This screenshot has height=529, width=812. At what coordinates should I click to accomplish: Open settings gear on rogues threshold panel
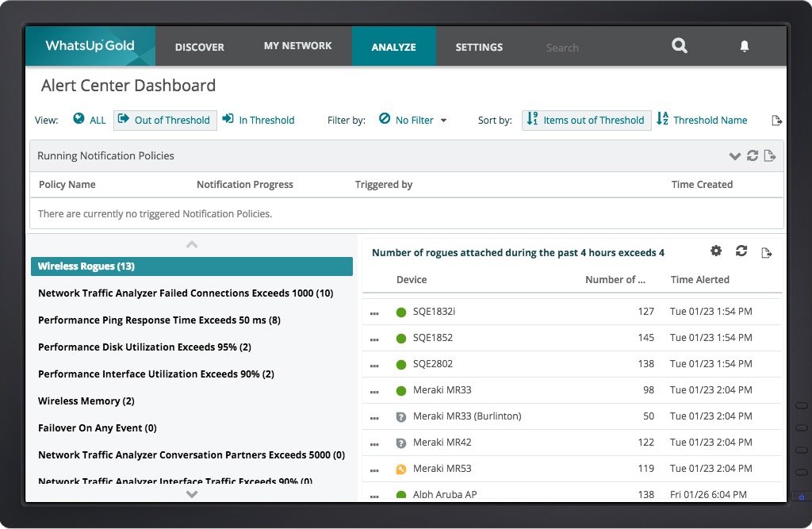716,251
